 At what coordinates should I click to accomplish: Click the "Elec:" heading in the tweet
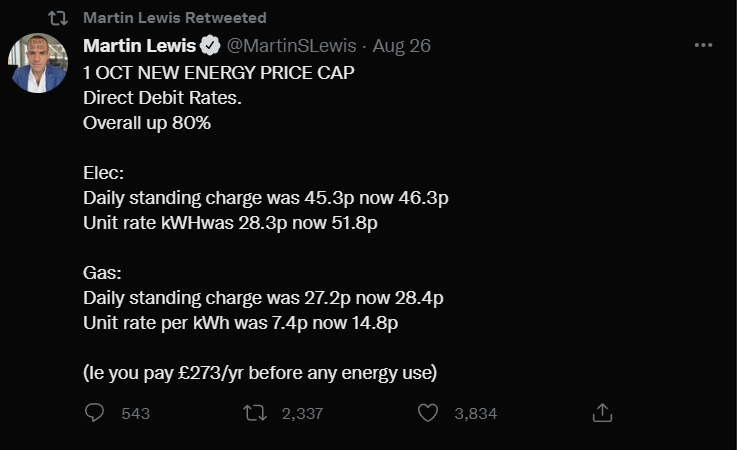click(103, 173)
